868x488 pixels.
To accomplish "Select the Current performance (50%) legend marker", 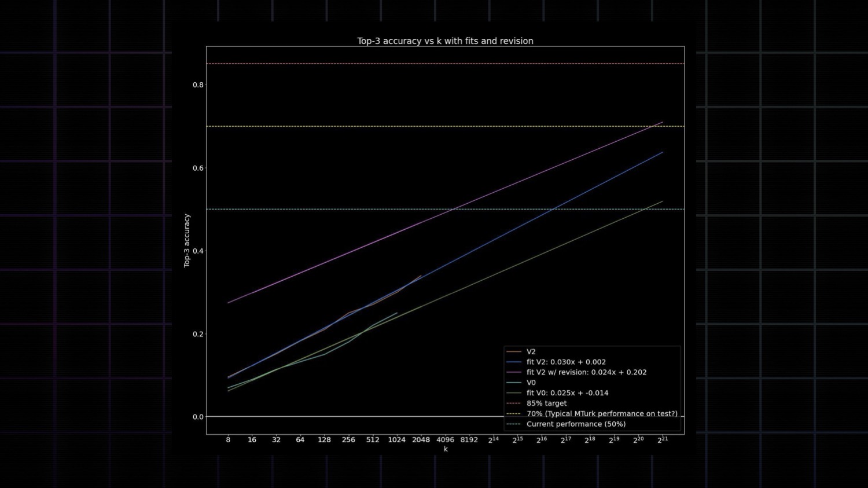I will click(x=513, y=424).
